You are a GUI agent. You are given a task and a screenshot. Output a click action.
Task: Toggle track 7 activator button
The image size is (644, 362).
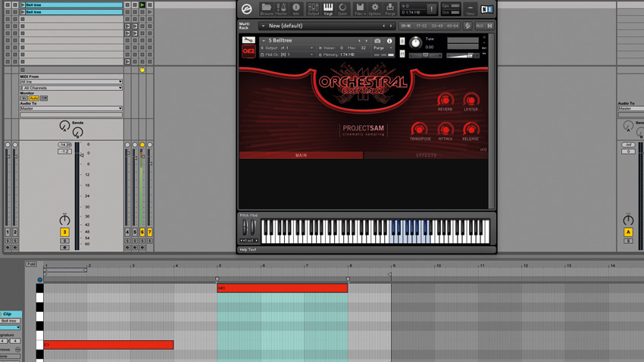click(x=149, y=232)
